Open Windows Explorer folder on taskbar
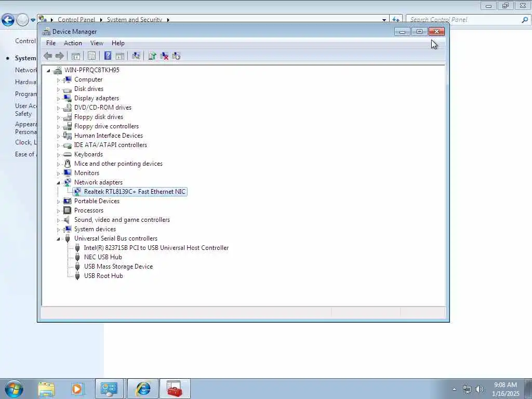Viewport: 532px width, 399px height. click(46, 389)
